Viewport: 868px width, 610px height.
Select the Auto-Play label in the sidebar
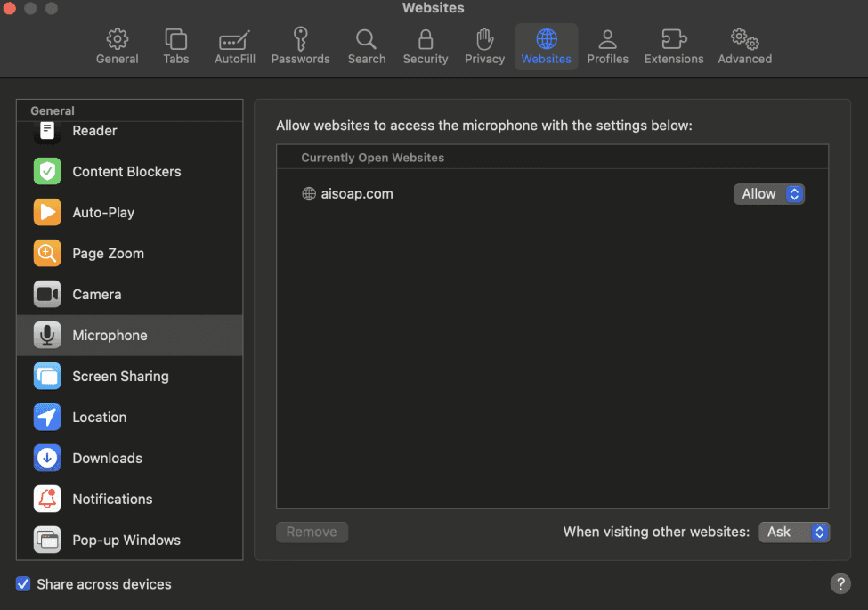[103, 213]
